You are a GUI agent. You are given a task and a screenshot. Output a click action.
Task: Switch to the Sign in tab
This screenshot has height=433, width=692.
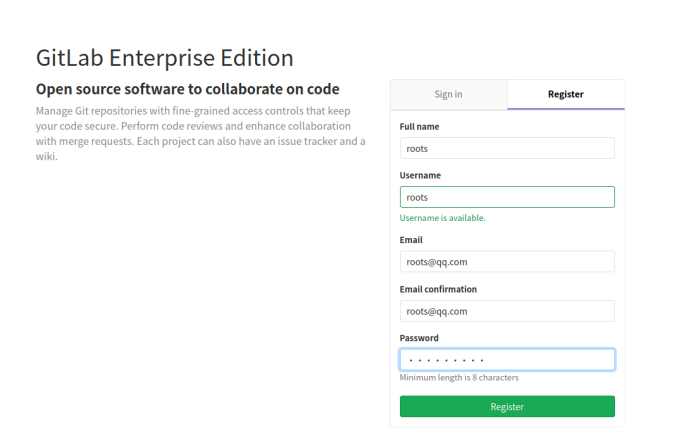click(448, 94)
